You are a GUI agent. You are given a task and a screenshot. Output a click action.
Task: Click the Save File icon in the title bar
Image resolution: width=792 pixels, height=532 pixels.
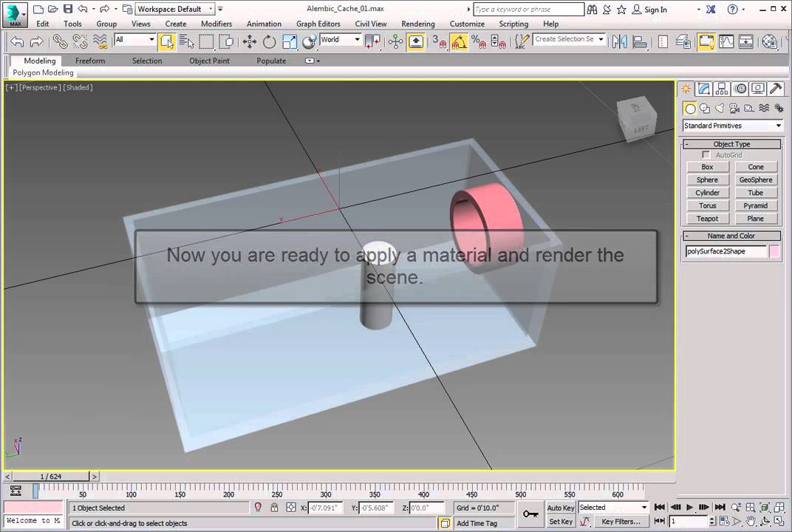coord(67,9)
